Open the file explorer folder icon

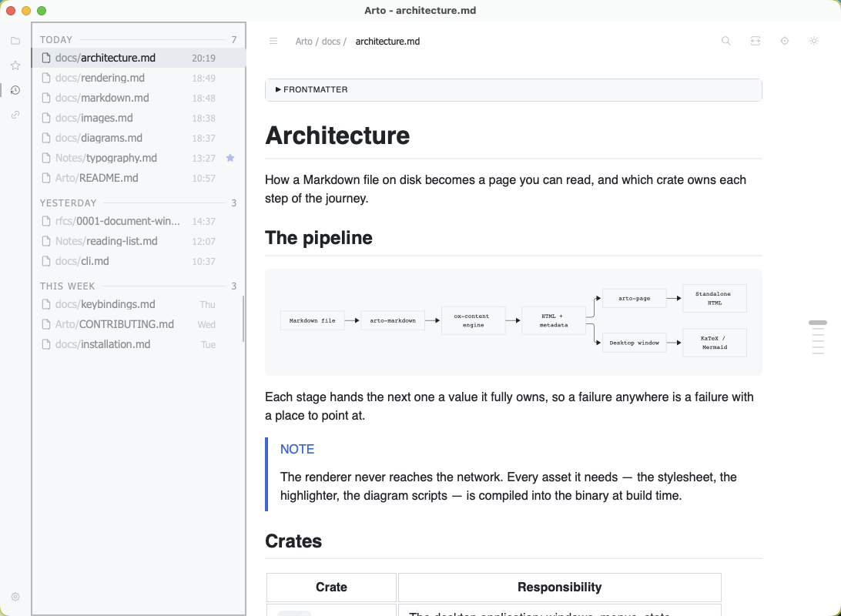coord(15,41)
